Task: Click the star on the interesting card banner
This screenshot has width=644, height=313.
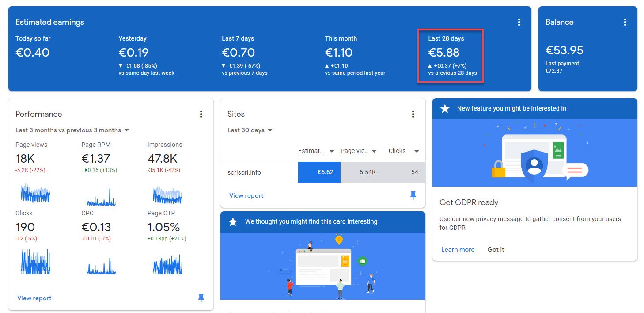Action: pyautogui.click(x=233, y=222)
